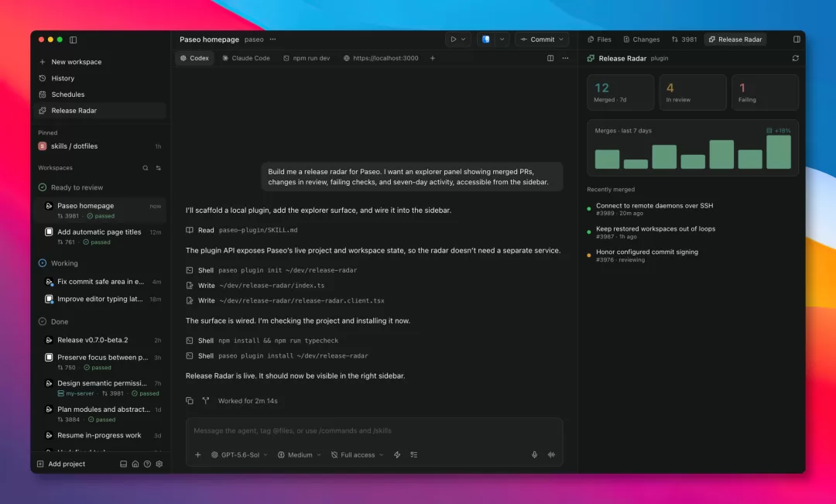Click the Write release-radar.client.tsx step

tap(285, 301)
